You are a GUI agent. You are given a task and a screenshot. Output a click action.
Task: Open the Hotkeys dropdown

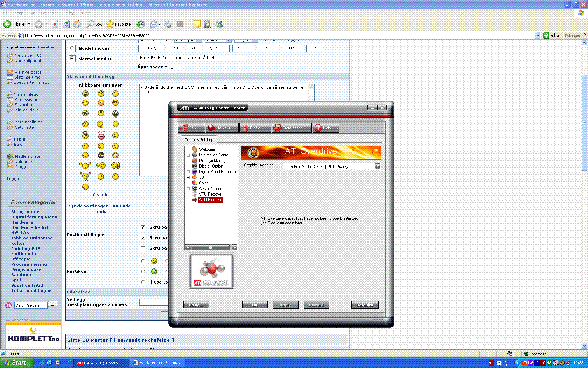222,128
